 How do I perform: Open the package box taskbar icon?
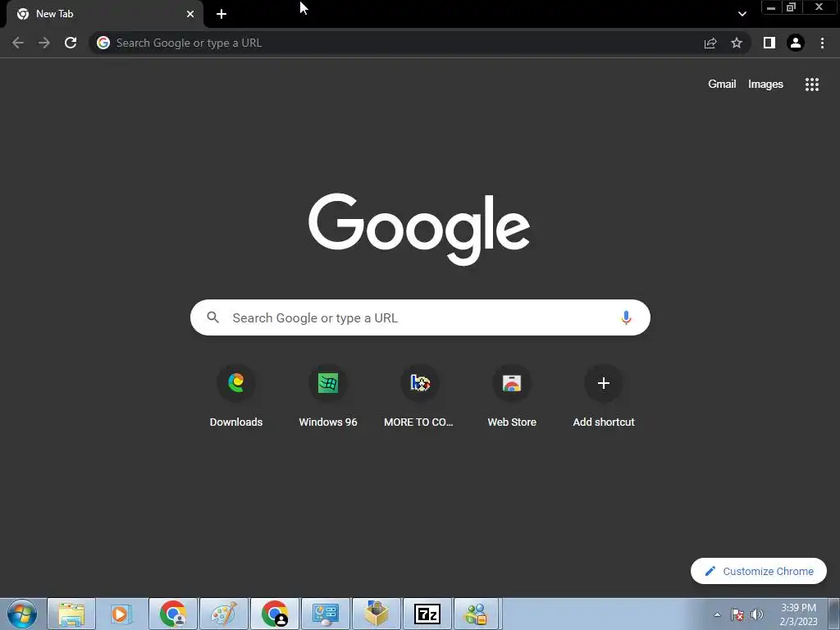(376, 614)
